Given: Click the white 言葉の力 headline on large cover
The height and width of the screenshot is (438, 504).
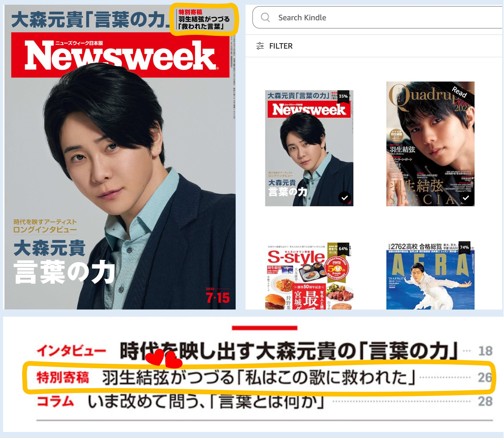Looking at the screenshot, I should [64, 272].
